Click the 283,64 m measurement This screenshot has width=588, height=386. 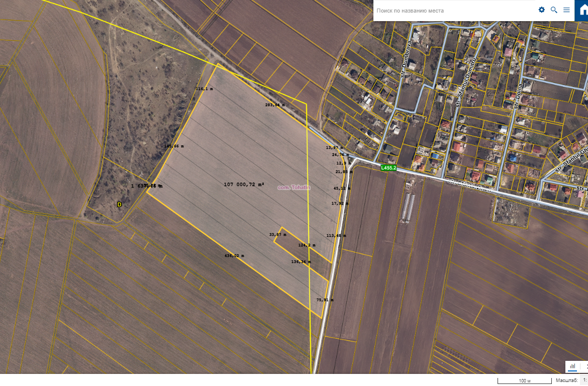(x=275, y=105)
